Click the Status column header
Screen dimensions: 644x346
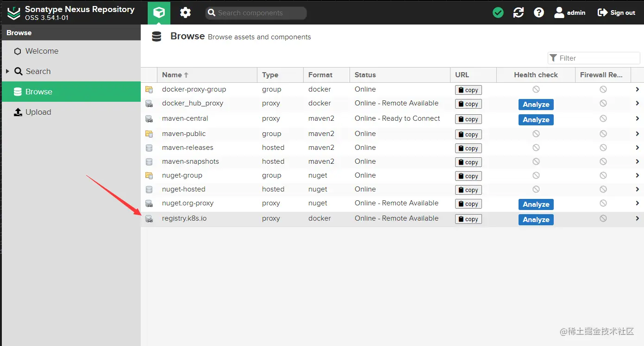coord(400,74)
